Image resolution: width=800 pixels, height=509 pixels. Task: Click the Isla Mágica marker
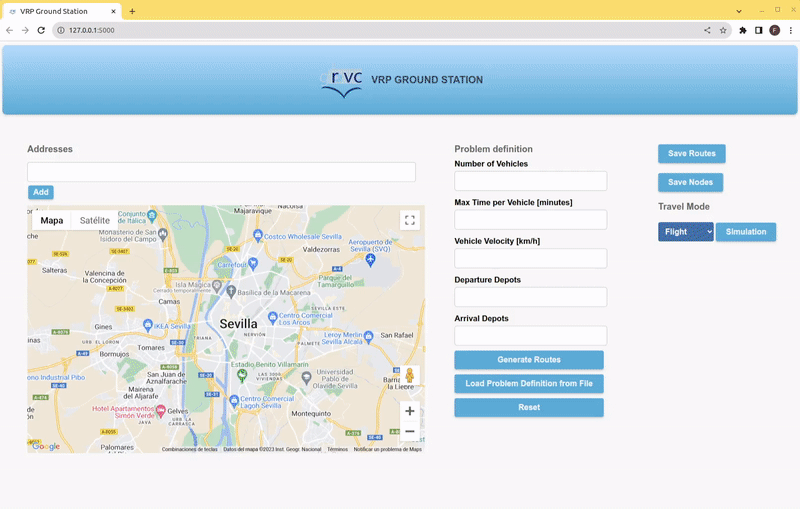pos(217,286)
